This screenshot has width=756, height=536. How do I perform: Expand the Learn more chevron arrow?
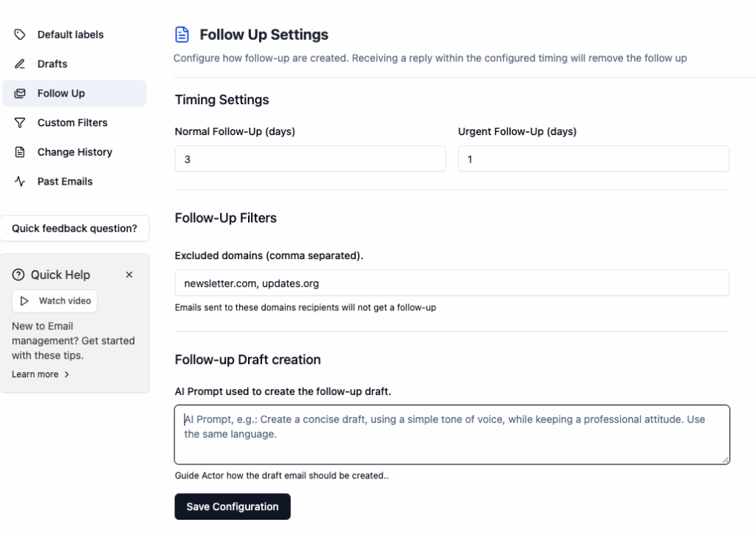(x=66, y=374)
